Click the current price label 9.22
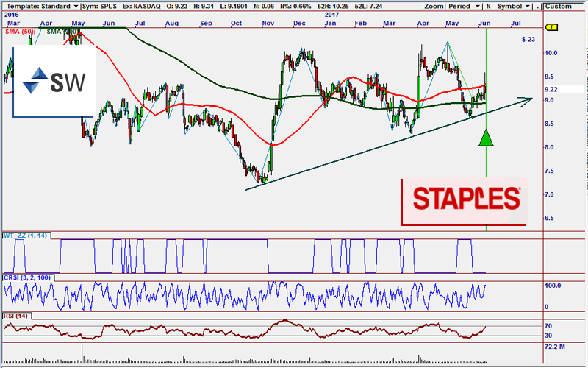Screen dimensions: 588x368 click(x=551, y=89)
